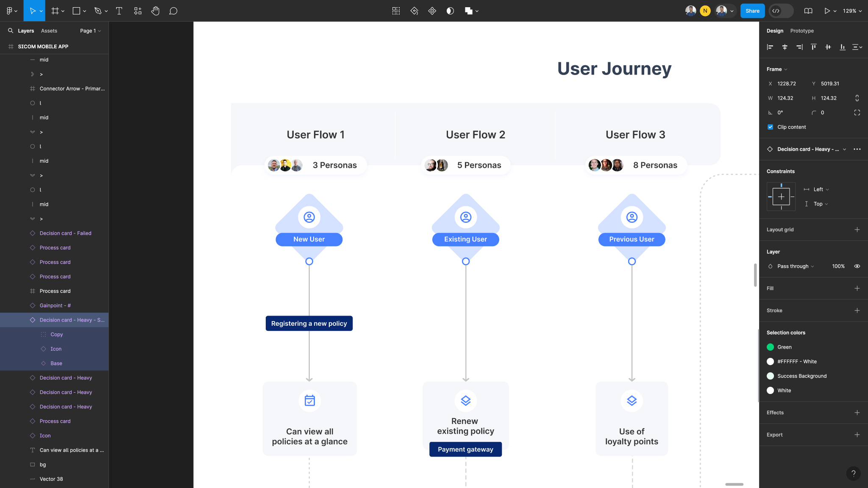Click the Share button
This screenshot has height=488, width=868.
coord(752,11)
